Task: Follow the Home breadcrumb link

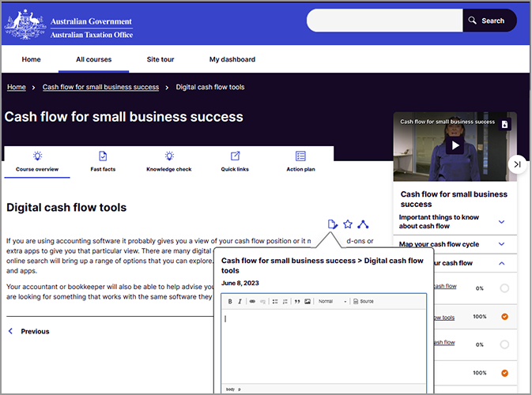Action: click(x=17, y=87)
